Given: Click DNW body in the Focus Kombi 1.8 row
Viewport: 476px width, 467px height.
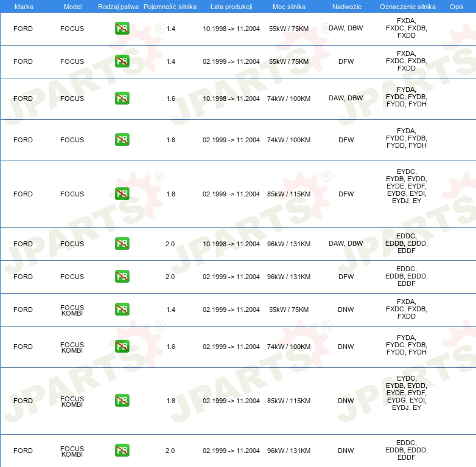Looking at the screenshot, I should coord(346,401).
